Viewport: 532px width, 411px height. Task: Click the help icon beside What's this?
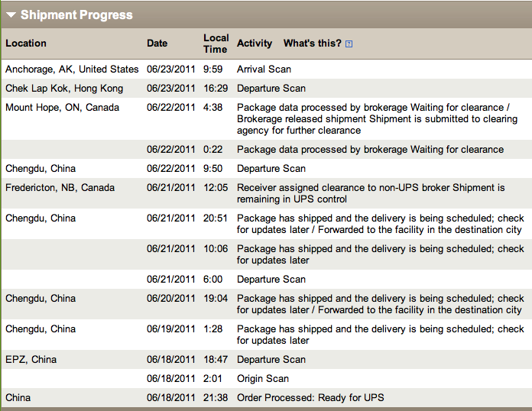pos(349,44)
